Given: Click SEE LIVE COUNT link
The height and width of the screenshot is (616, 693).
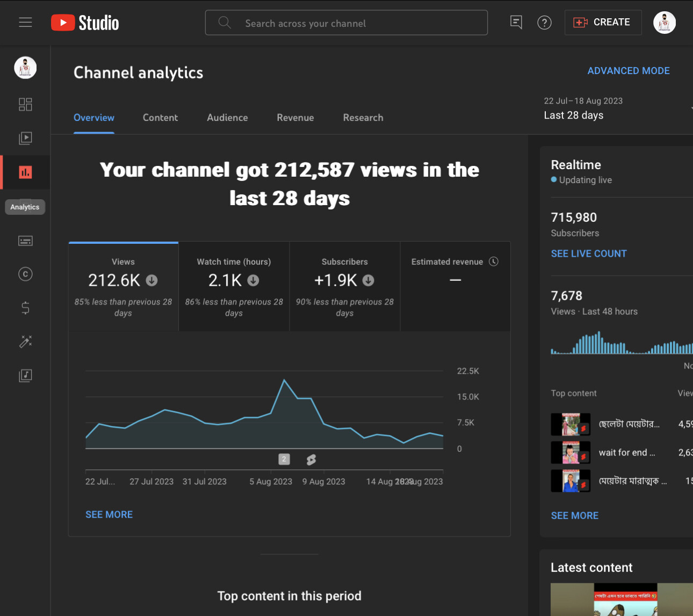Looking at the screenshot, I should coord(588,253).
